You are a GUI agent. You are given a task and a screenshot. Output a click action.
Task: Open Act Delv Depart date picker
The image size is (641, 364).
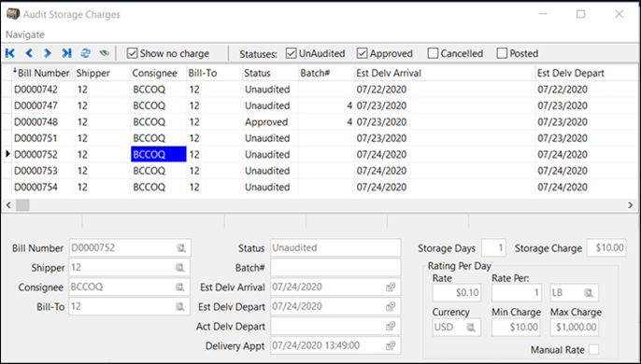click(x=391, y=326)
